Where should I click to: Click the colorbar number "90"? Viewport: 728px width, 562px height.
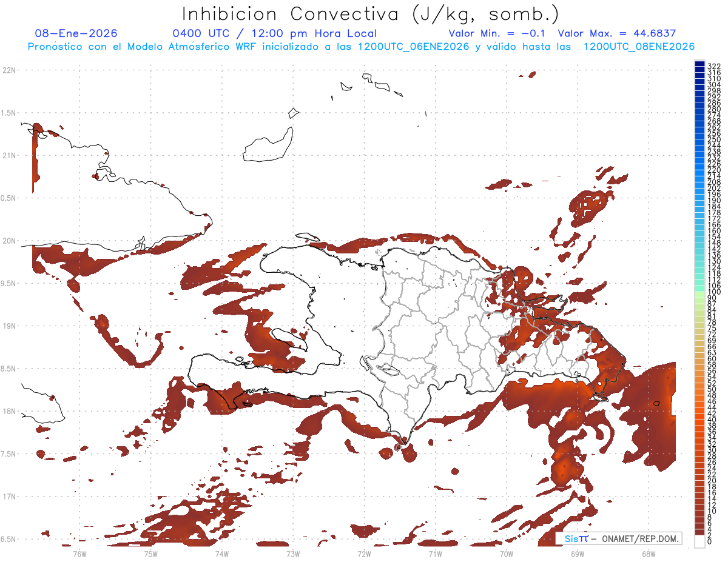coord(712,298)
